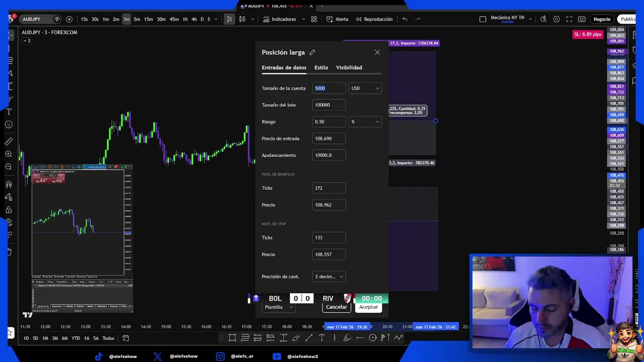Screen dimensions: 644x362
Task: Toggle the Mecánica NY TN layout checkbox
Action: point(483,19)
